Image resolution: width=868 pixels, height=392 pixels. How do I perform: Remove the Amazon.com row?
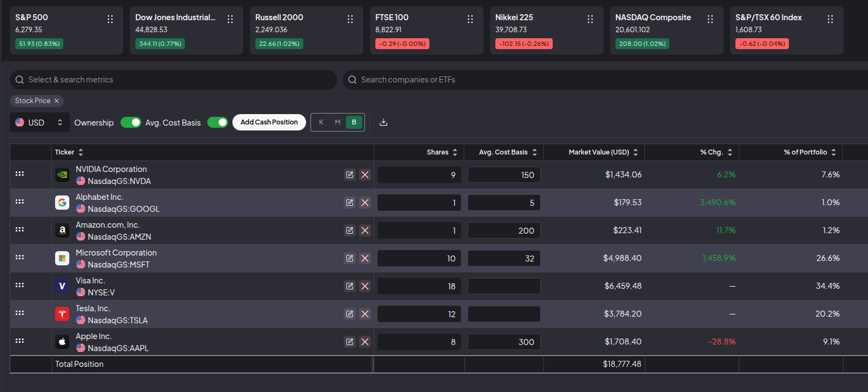click(365, 230)
